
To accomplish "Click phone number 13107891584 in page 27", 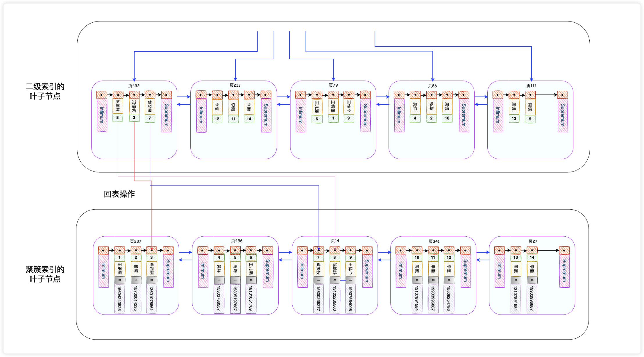I will click(516, 299).
